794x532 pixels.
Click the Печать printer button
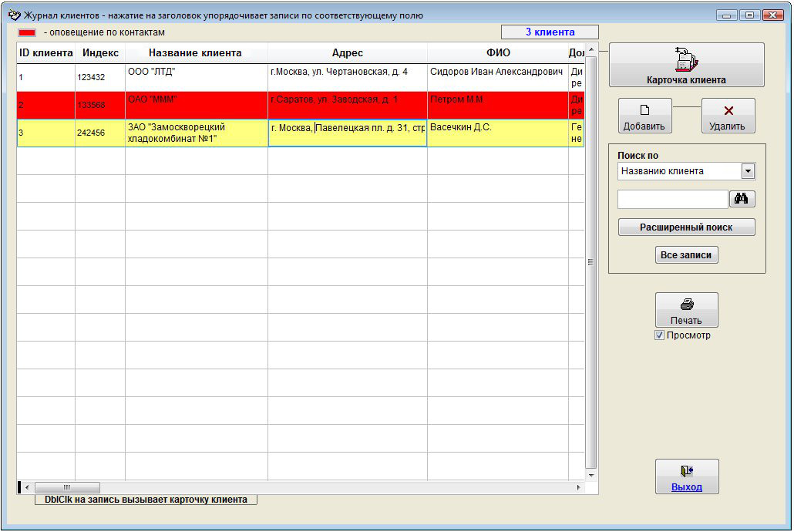686,310
